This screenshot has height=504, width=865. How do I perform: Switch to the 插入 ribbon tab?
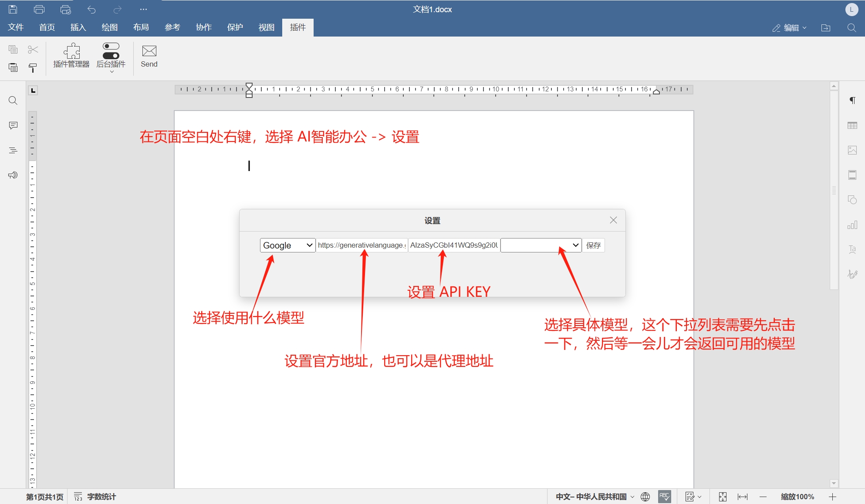pyautogui.click(x=78, y=27)
